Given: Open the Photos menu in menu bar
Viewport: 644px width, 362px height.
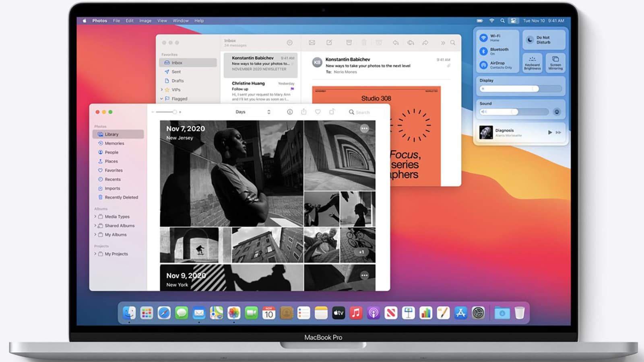Looking at the screenshot, I should (x=99, y=21).
